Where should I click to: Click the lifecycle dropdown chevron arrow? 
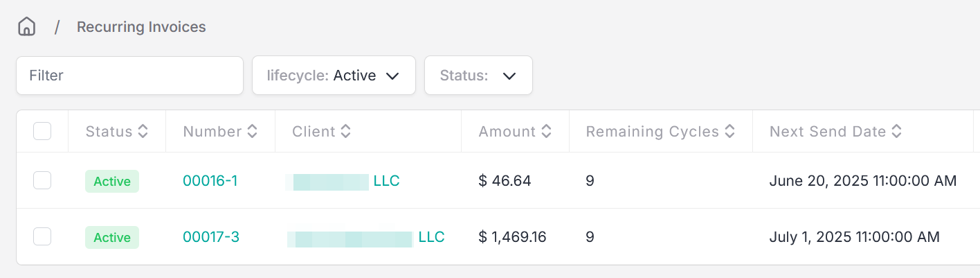(x=392, y=76)
